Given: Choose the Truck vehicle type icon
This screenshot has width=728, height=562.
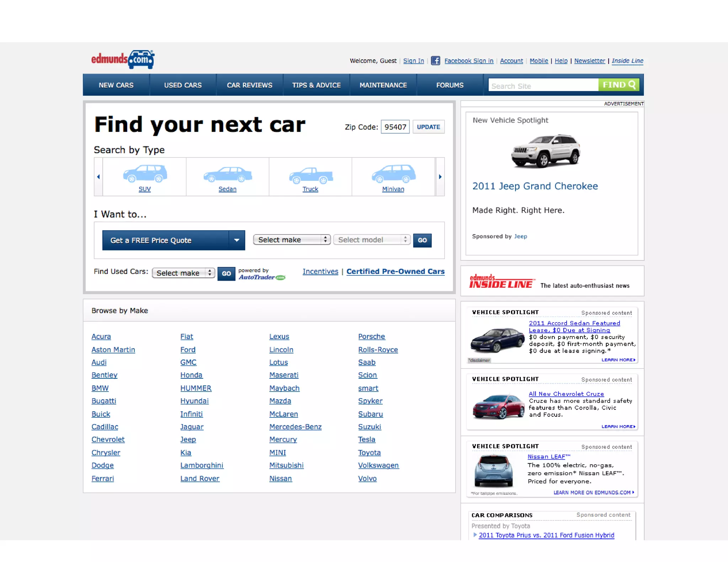Looking at the screenshot, I should [311, 175].
